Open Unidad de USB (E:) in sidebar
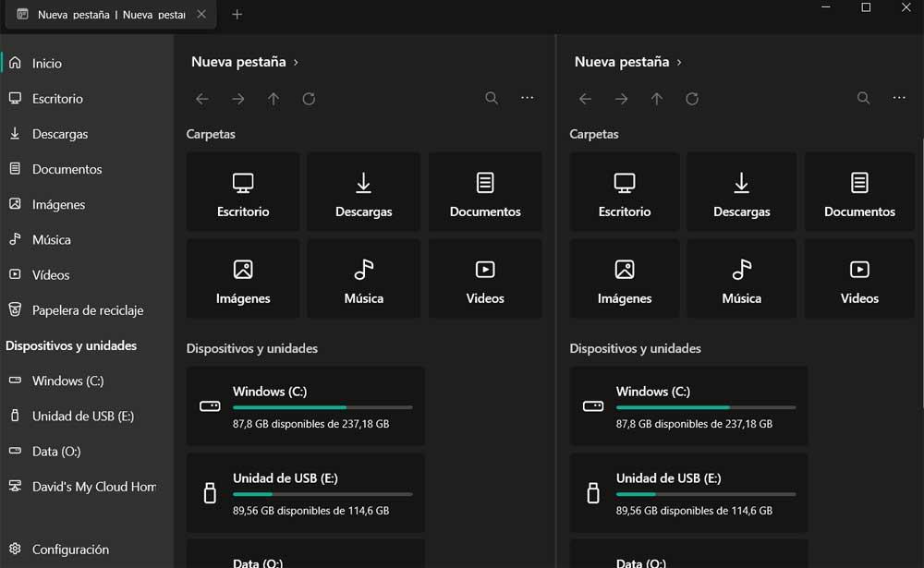The height and width of the screenshot is (568, 924). (87, 417)
